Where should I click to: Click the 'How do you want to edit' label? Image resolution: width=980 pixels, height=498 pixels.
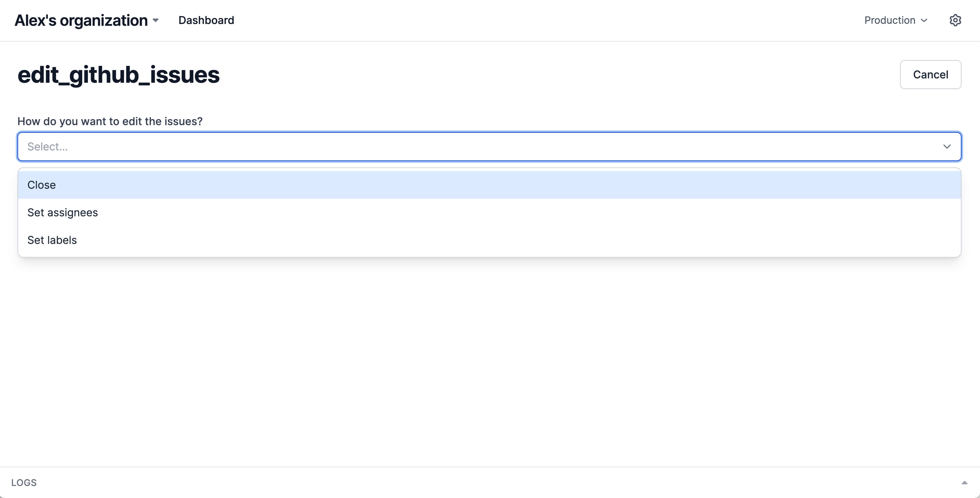[x=110, y=121]
